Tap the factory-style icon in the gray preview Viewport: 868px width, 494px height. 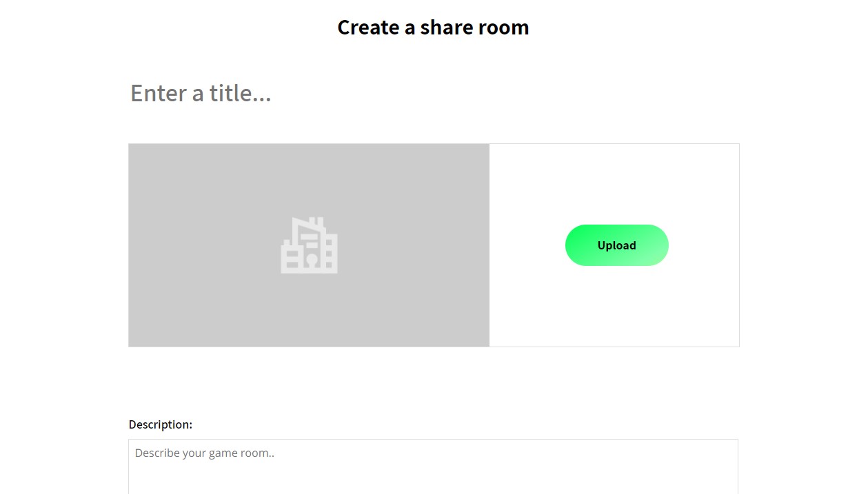point(309,245)
